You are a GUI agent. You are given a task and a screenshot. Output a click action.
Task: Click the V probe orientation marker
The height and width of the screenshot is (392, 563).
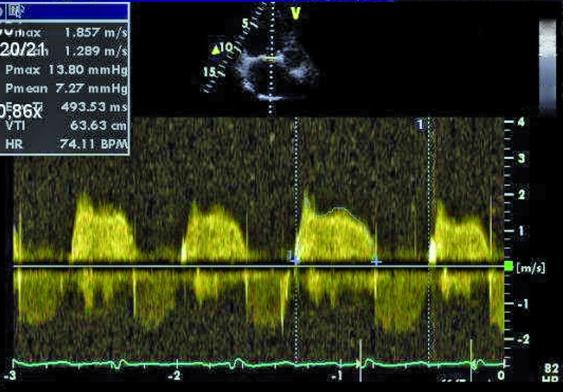(296, 11)
